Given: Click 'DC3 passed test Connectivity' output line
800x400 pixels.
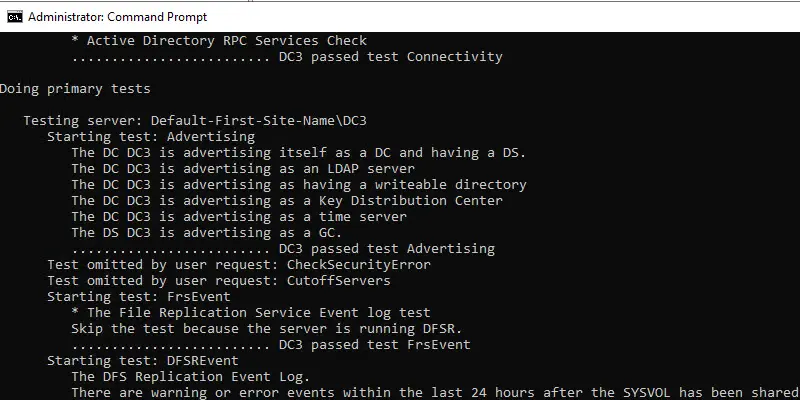Looking at the screenshot, I should (287, 57).
